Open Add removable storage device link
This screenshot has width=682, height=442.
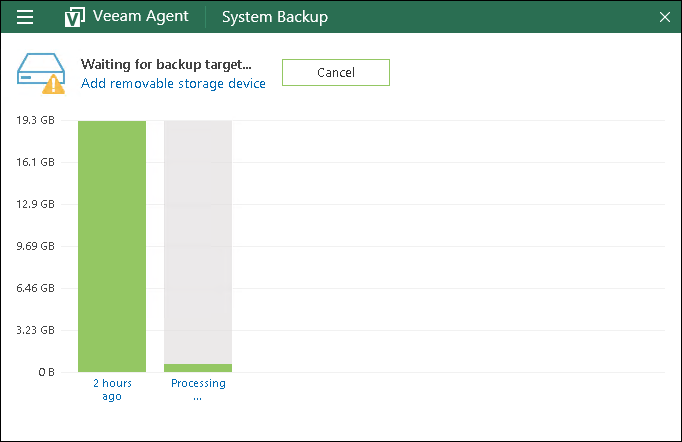(173, 84)
